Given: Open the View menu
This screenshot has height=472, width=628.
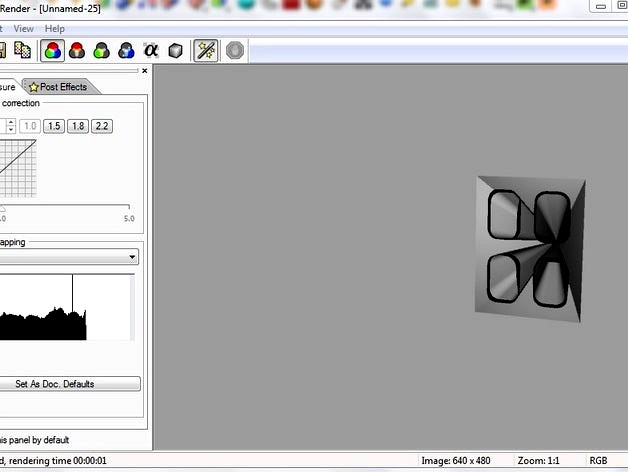Looking at the screenshot, I should [x=24, y=29].
